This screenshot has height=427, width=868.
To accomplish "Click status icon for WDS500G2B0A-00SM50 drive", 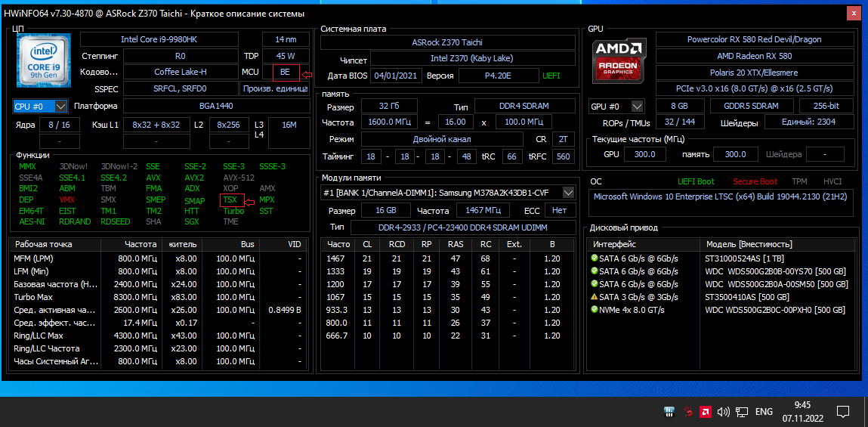I will pos(594,283).
